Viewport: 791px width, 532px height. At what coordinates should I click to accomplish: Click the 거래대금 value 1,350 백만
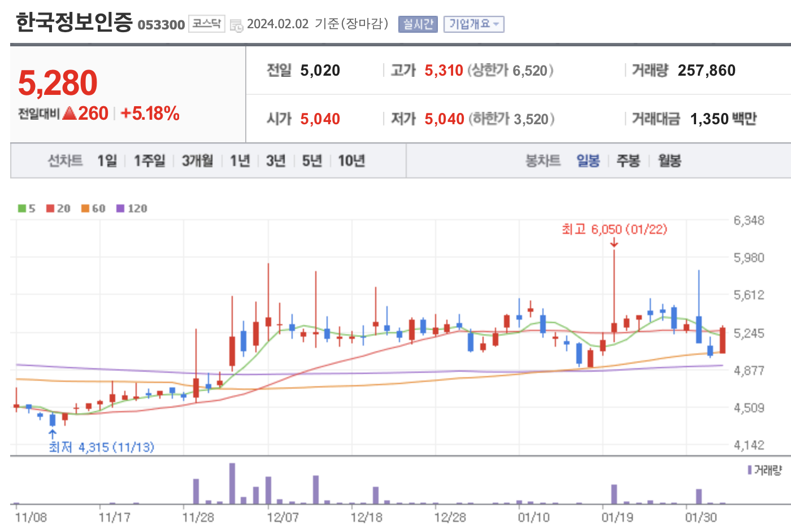click(723, 119)
